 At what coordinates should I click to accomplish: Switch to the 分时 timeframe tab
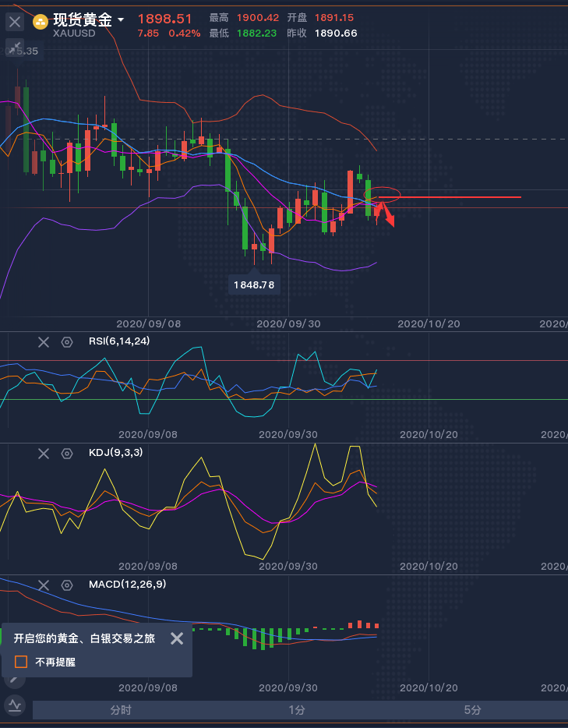(x=121, y=710)
